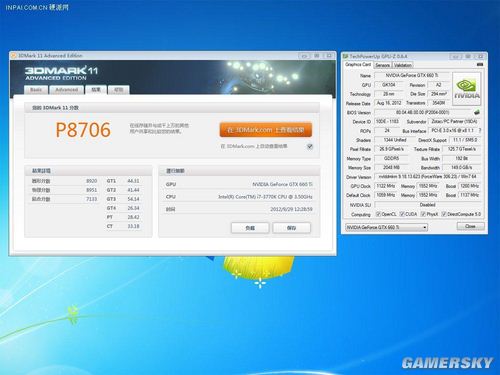Click the Device ID 10DE - 1183 field
This screenshot has height=375, width=500.
tap(387, 121)
